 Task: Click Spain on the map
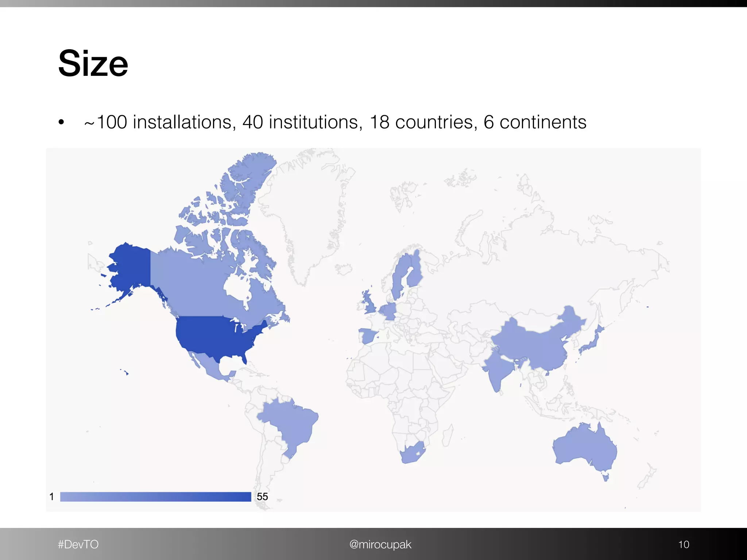(368, 336)
